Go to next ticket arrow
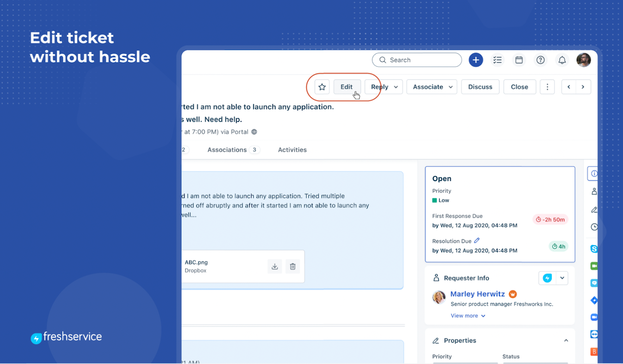Screen dimensions: 623x364 pos(583,87)
